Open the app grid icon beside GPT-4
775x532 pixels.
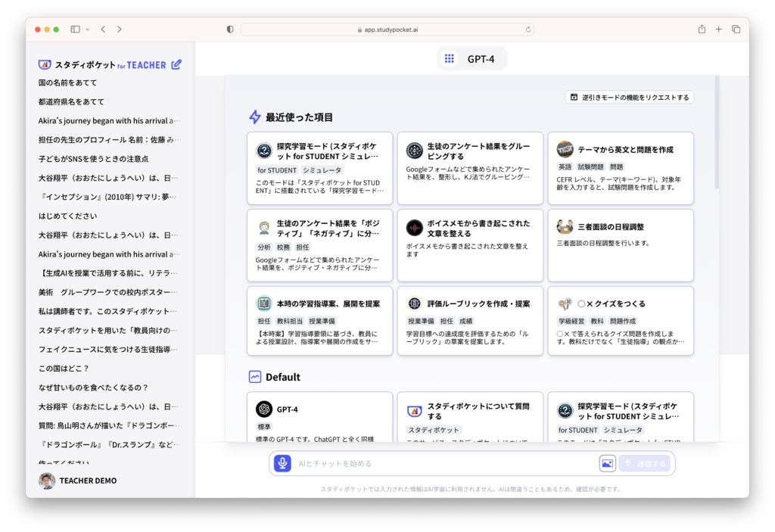click(x=450, y=59)
